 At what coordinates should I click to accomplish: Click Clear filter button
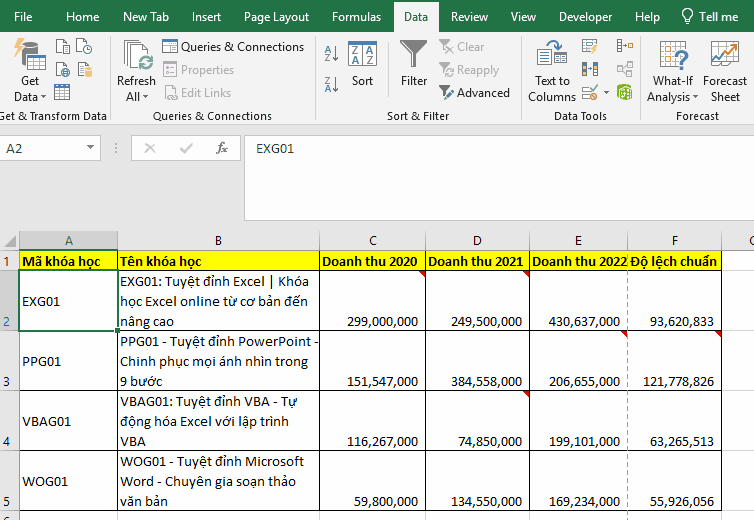pyautogui.click(x=462, y=47)
